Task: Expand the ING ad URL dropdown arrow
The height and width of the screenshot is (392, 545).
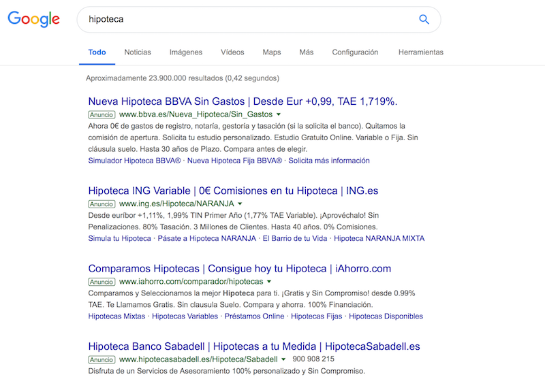Action: 238,204
